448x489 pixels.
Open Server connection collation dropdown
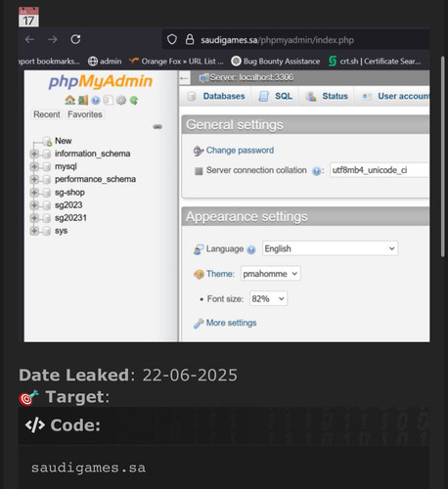click(x=380, y=170)
